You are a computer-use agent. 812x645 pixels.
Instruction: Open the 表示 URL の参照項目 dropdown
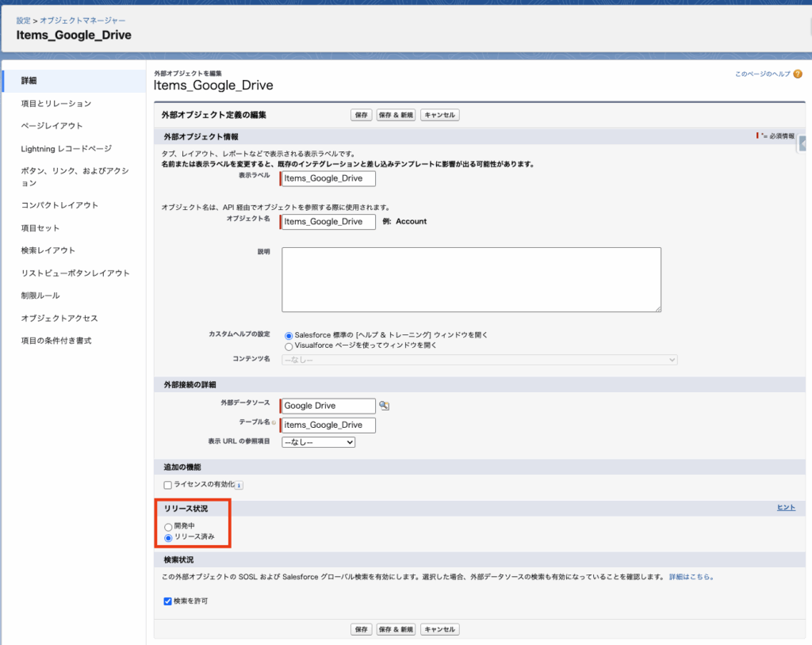click(318, 442)
